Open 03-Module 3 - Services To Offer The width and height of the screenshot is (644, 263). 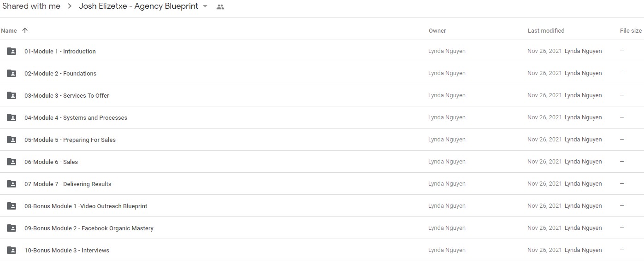(67, 95)
